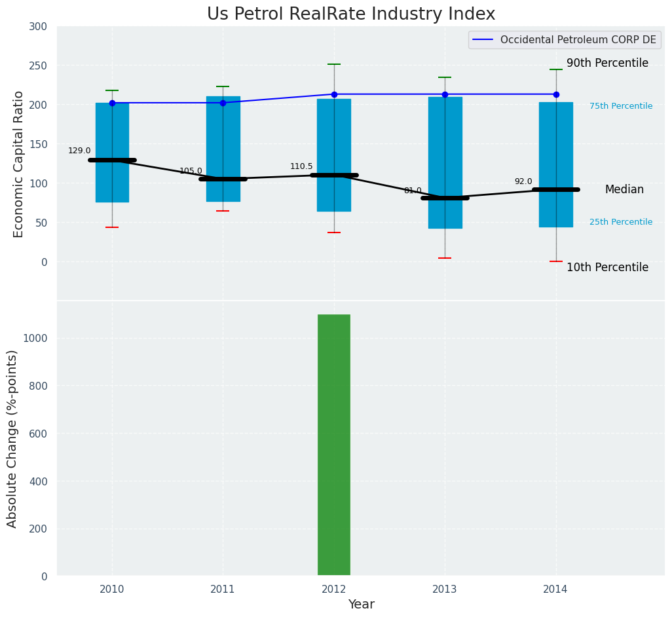Viewport: 672px width, 617px height.
Task: Click the Economic Capital Ratio axis title
Action: pos(19,164)
